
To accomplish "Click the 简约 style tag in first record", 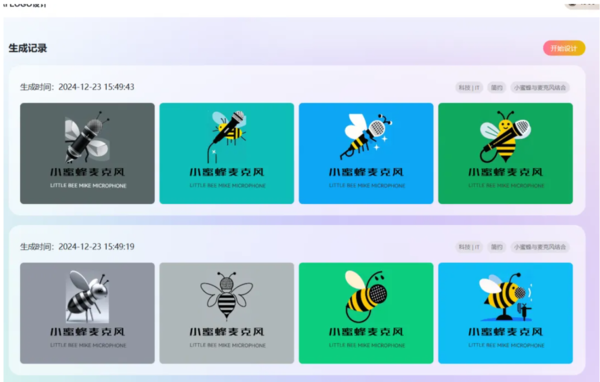I will click(x=497, y=88).
